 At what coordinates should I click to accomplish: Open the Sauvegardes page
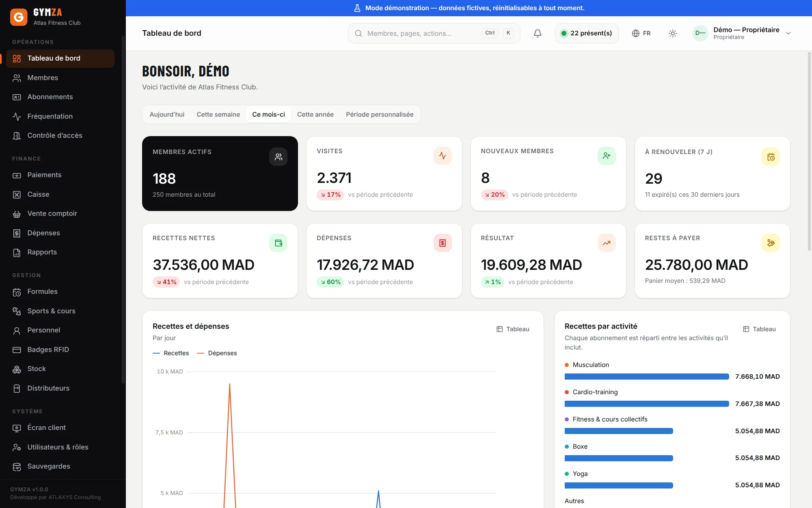coord(60,466)
